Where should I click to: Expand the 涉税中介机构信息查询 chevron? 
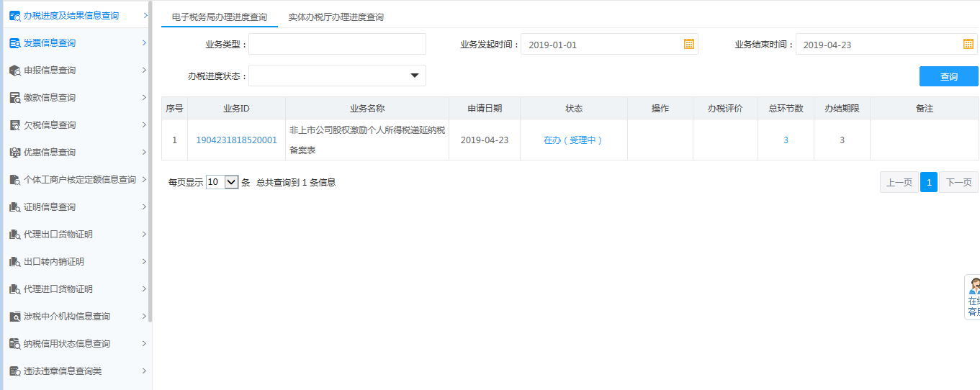coord(144,317)
